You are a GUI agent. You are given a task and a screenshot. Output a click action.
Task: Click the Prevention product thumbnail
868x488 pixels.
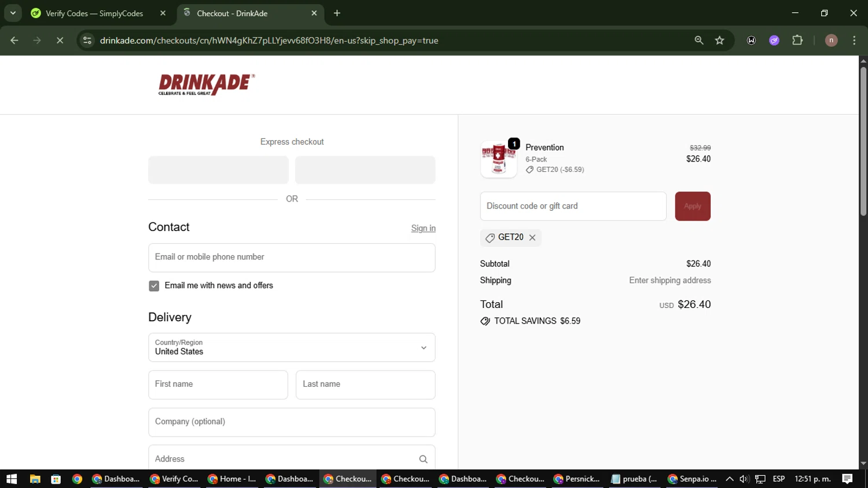(499, 159)
